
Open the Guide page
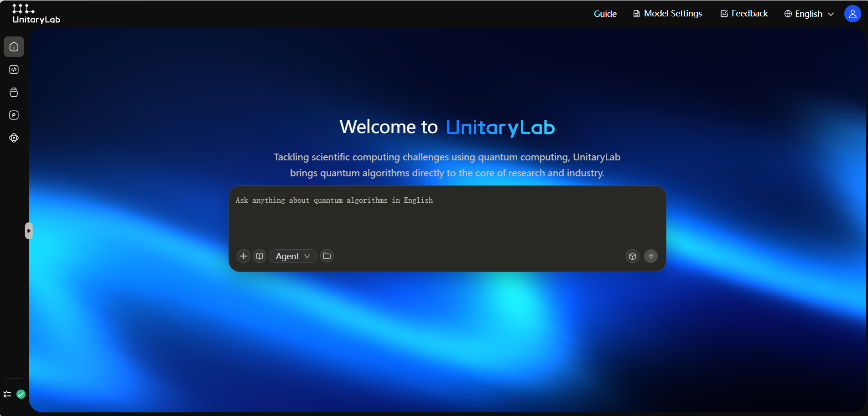pyautogui.click(x=605, y=14)
